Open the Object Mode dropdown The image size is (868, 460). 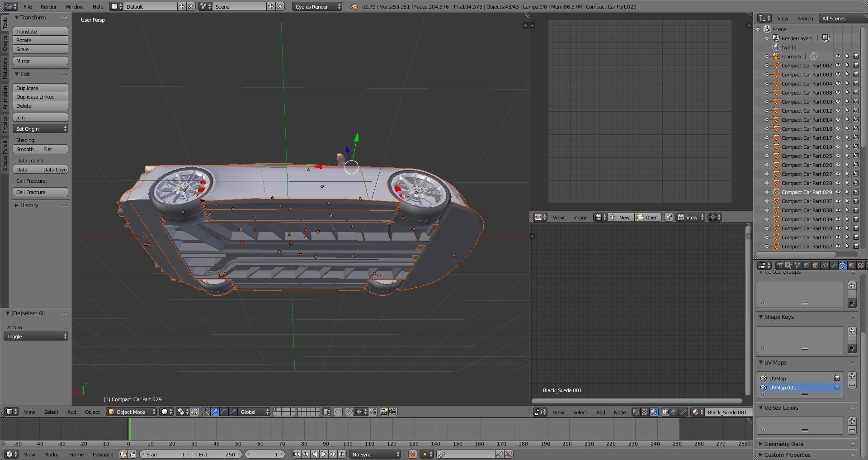coord(132,412)
